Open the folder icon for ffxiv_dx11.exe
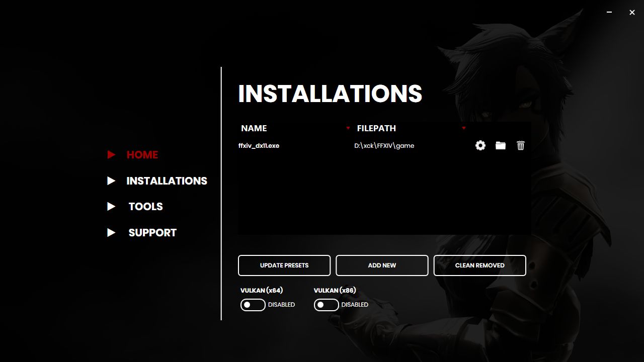This screenshot has width=644, height=362. pos(501,146)
